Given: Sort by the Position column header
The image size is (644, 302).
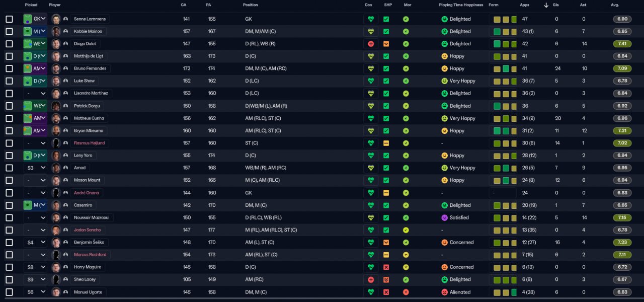Looking at the screenshot, I should 250,5.
